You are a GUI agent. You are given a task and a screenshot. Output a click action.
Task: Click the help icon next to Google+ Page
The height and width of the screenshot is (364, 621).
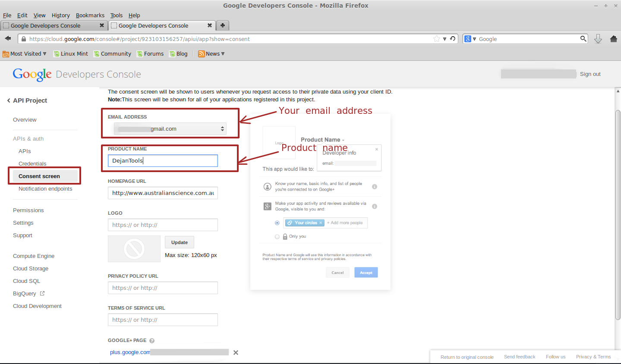tap(152, 341)
